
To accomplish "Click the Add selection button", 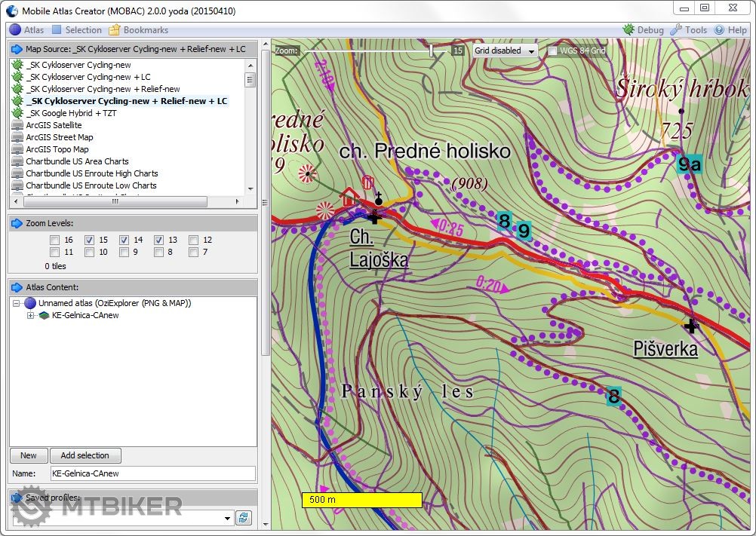I will 85,455.
